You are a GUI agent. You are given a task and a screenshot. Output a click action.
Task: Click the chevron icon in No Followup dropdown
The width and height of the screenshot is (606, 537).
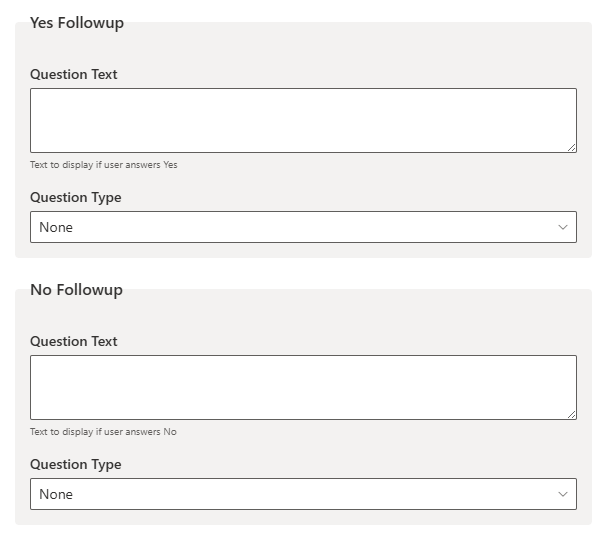coord(563,494)
